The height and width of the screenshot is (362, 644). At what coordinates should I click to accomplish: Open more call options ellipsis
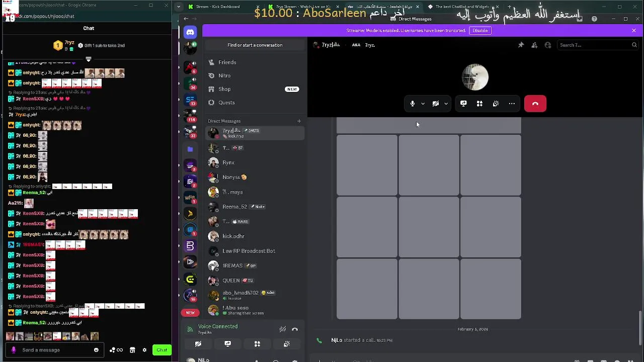[x=512, y=104]
